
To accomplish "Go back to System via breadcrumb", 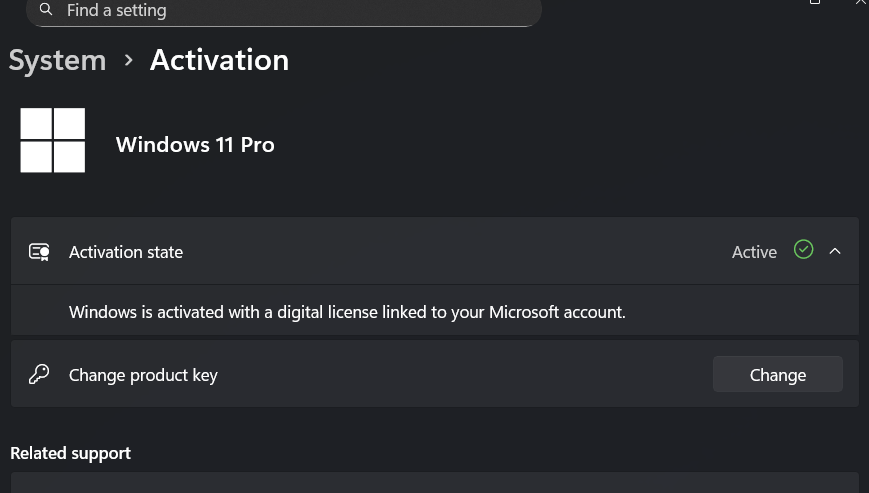I will click(57, 60).
